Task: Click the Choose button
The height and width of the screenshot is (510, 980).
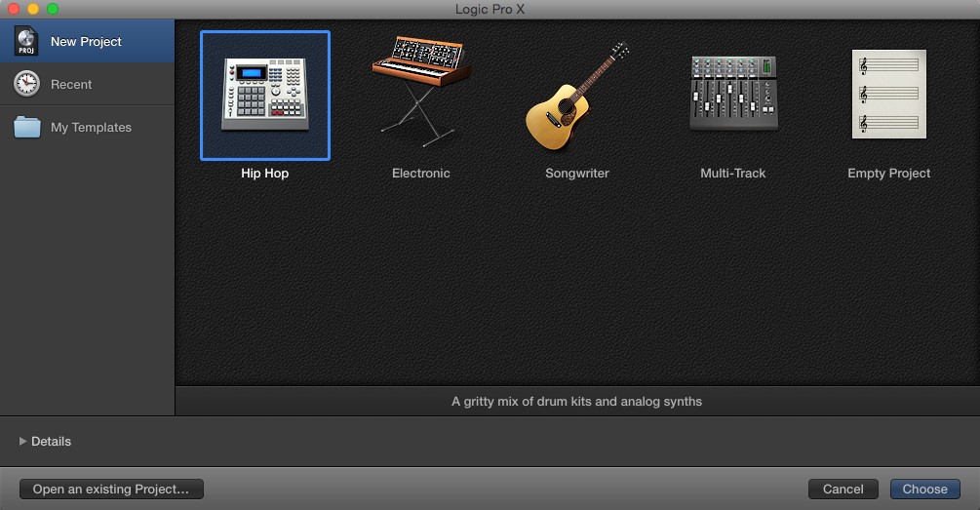Action: click(925, 490)
